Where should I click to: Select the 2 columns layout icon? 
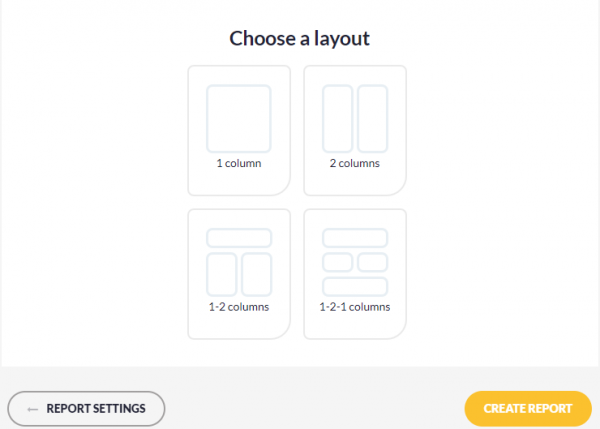click(x=355, y=119)
